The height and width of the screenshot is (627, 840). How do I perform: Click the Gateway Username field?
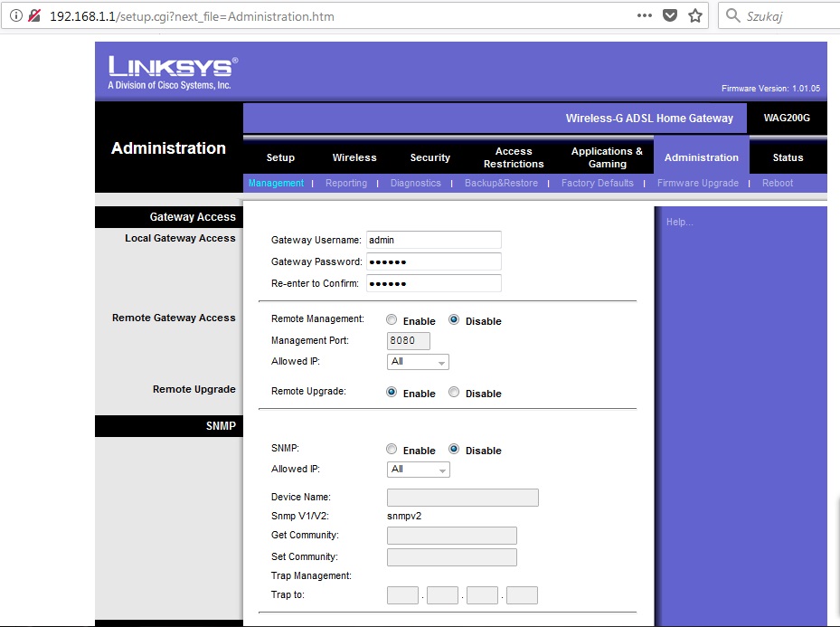434,240
